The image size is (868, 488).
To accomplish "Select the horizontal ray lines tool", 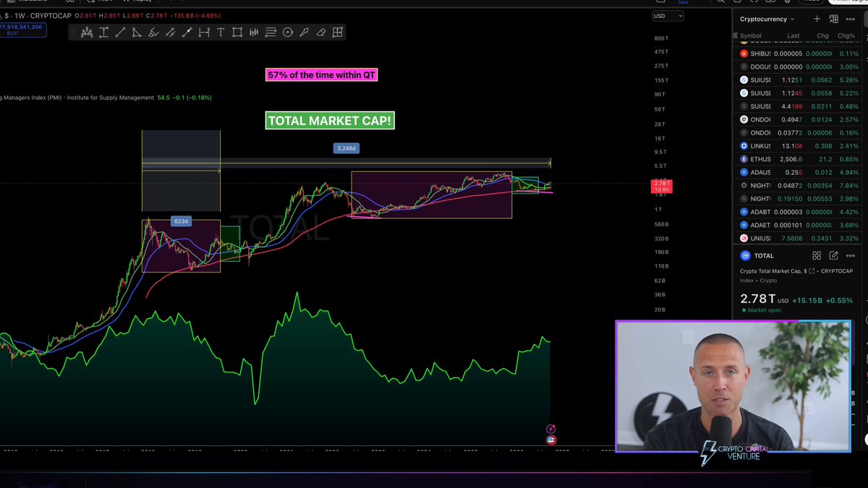I will [x=271, y=32].
